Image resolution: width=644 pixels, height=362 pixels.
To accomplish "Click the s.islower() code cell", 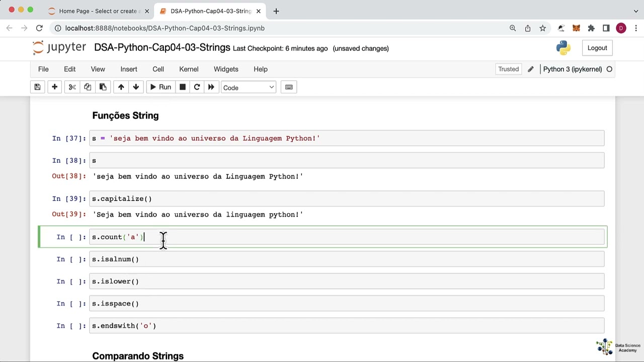I will click(x=347, y=281).
